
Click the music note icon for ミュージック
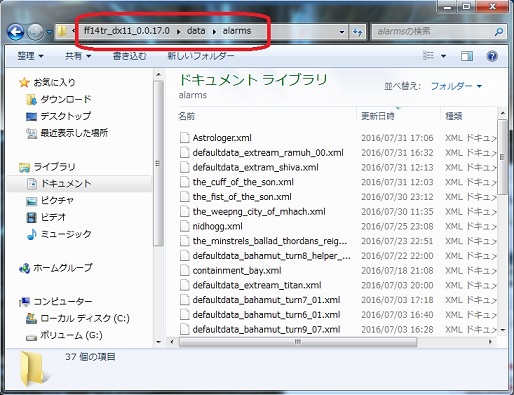31,234
